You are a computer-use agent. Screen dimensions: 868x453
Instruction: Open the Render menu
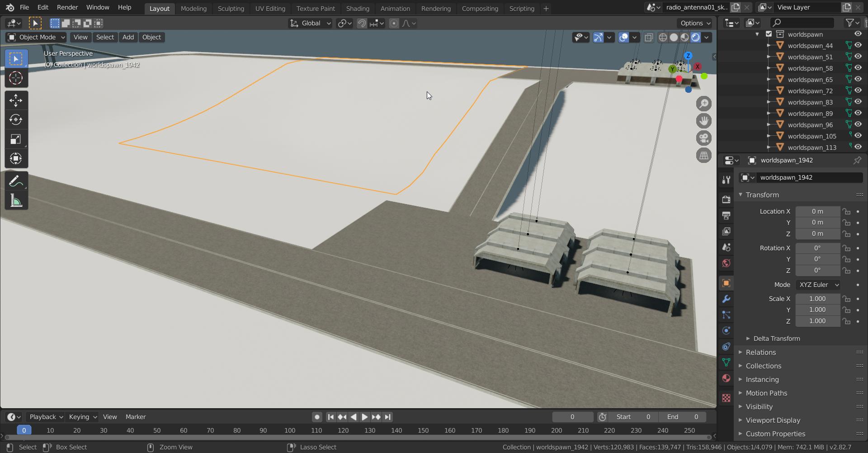tap(67, 7)
